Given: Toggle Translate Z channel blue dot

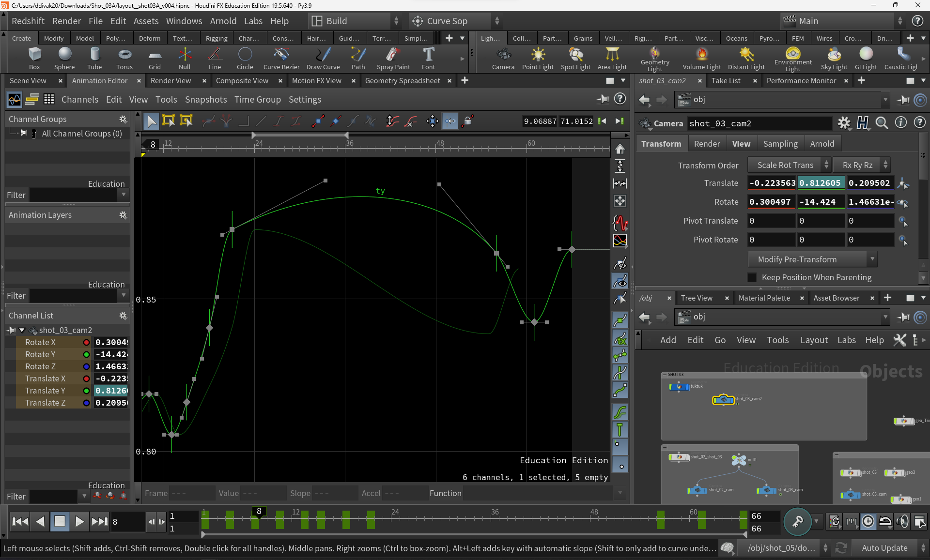Looking at the screenshot, I should click(x=86, y=403).
